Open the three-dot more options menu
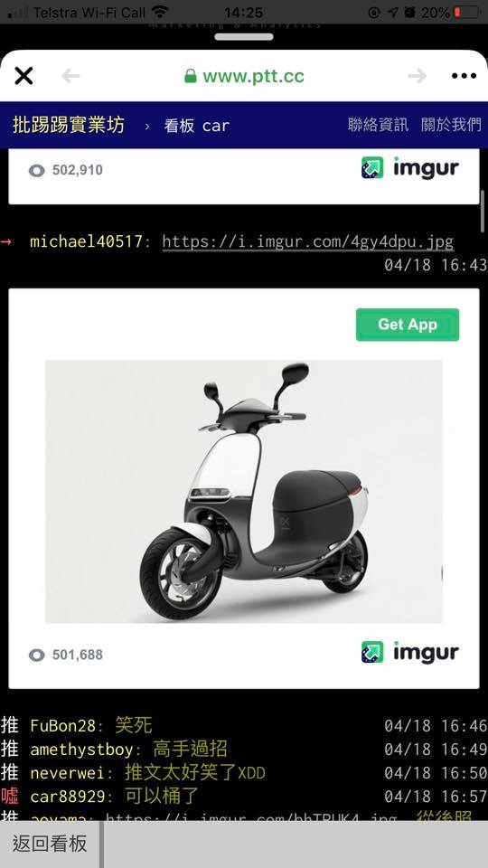488x868 pixels. click(464, 76)
